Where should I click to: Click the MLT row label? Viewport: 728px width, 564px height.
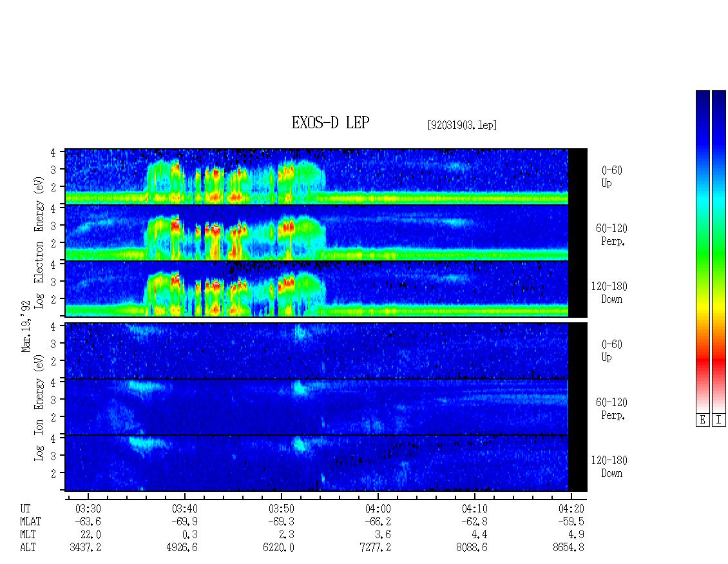pos(28,535)
